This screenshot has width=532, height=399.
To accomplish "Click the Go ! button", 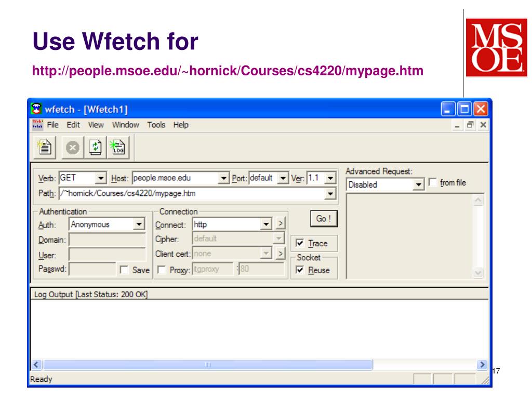I will point(324,219).
